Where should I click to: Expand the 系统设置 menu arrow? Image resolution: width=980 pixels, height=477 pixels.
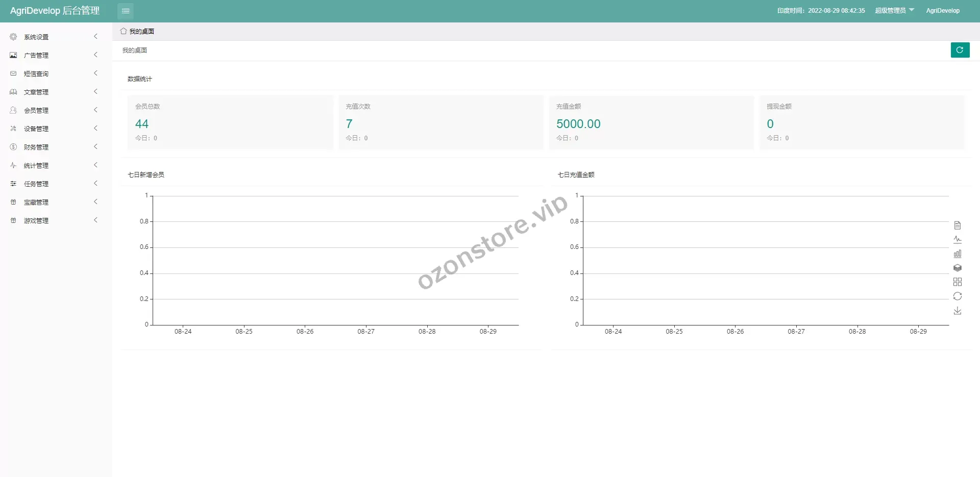(x=95, y=37)
